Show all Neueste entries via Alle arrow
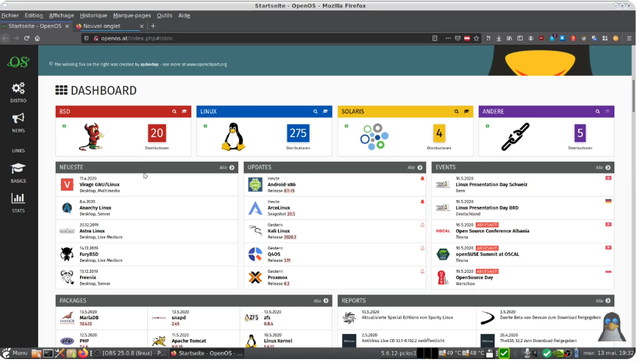The height and width of the screenshot is (362, 637). coord(232,167)
